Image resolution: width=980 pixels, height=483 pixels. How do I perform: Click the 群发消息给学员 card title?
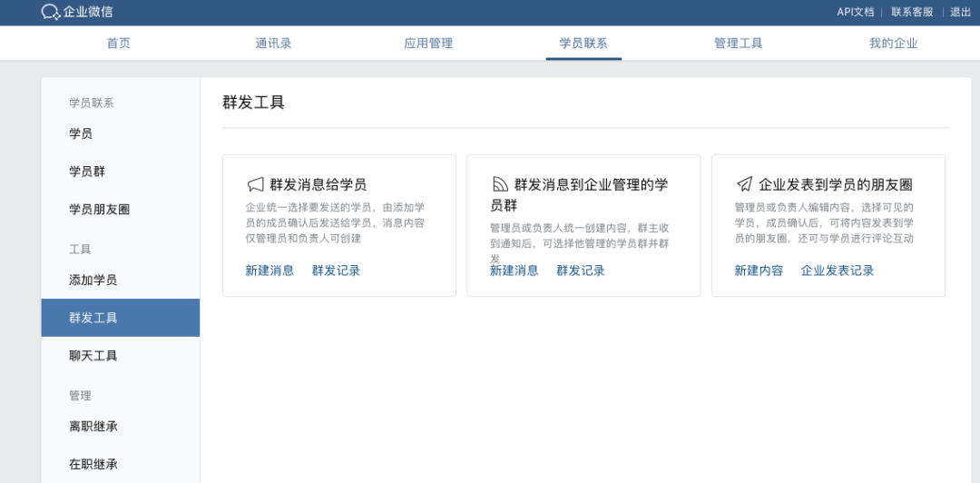click(x=318, y=184)
